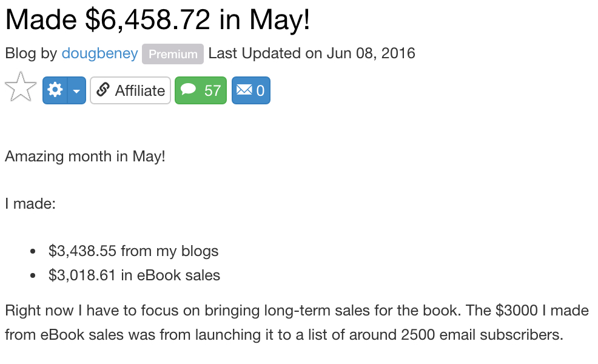Open the green comments button
Viewport: 598px width, 364px height.
pyautogui.click(x=201, y=90)
